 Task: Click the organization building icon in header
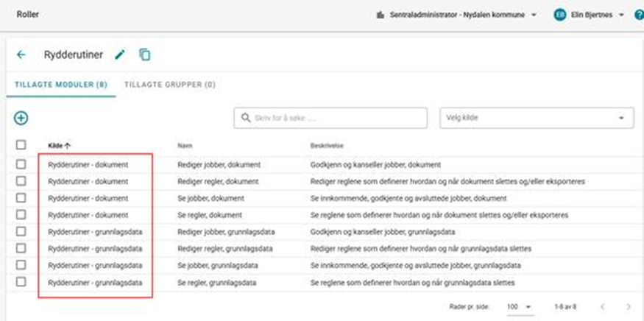point(381,15)
